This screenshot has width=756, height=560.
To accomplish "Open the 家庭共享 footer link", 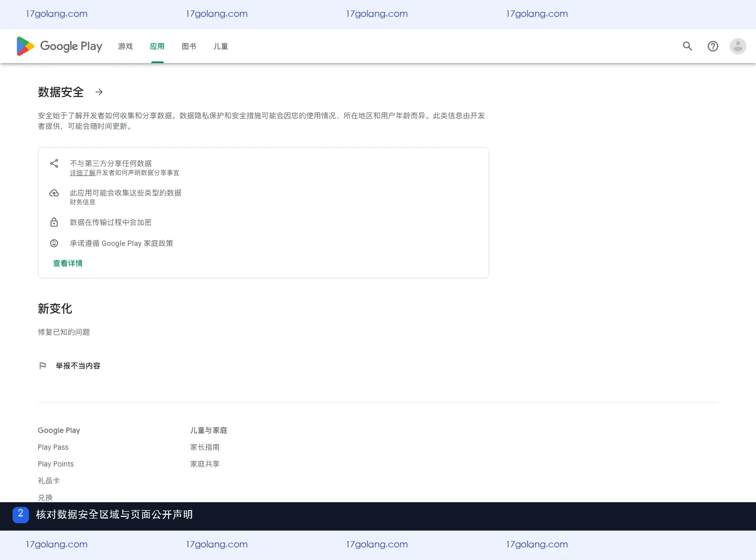I will 205,464.
